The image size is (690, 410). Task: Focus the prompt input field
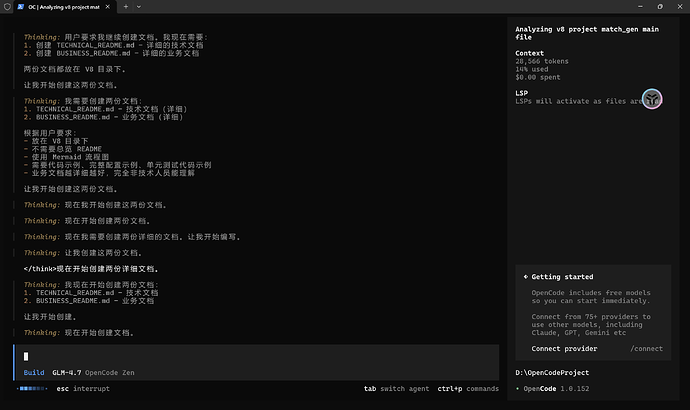[x=257, y=356]
